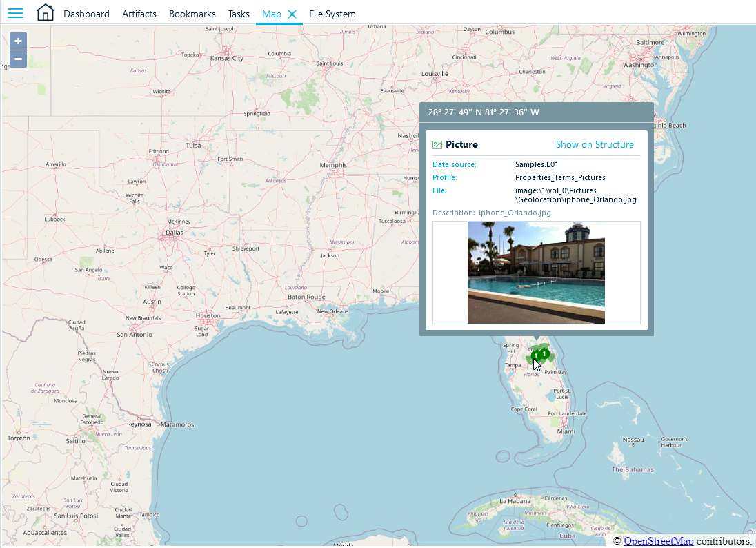756x548 pixels.
Task: Click Austin on the map
Action: pyautogui.click(x=152, y=302)
